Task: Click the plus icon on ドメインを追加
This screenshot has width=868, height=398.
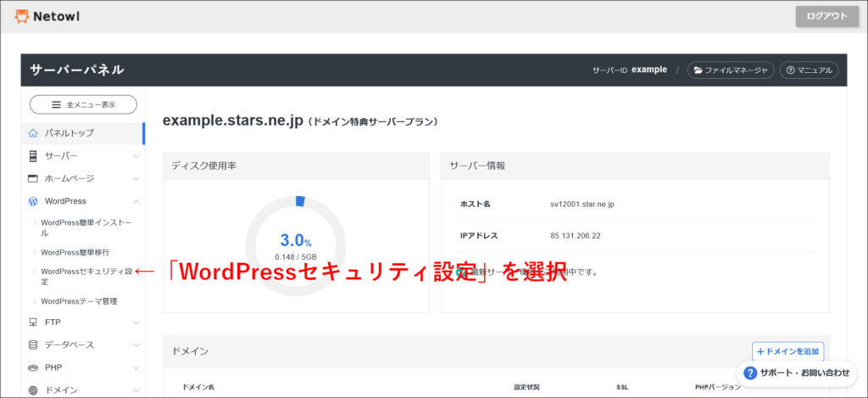Action: pos(760,351)
